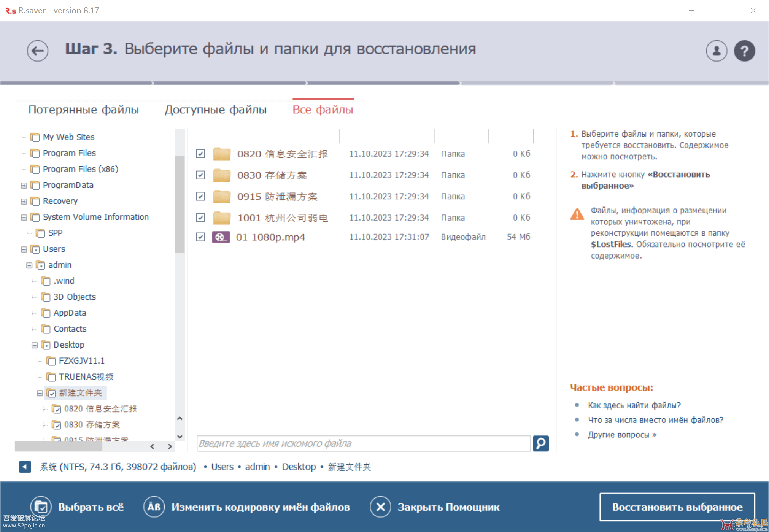Screen dimensions: 769x532
Task: Click the Изменить кодировку Aß icon
Action: (x=154, y=507)
